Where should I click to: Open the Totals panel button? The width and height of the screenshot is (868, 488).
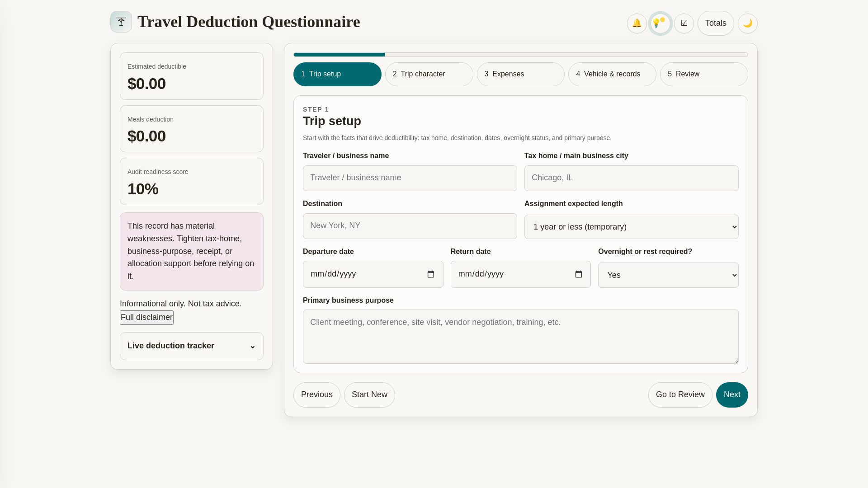[715, 23]
